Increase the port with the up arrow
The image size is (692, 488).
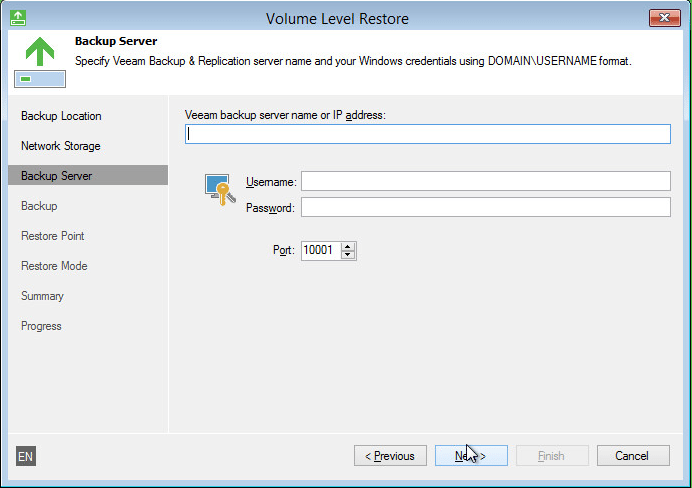pyautogui.click(x=348, y=247)
